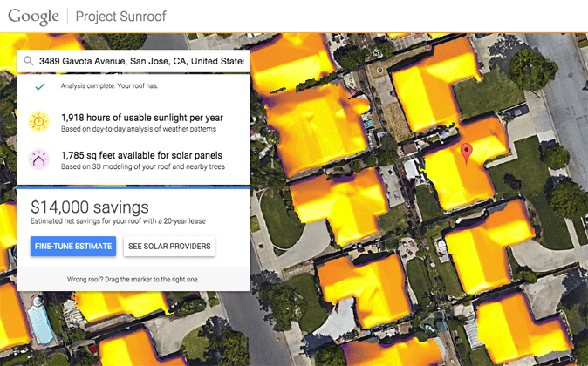Click "Based on 3D modeling of your roof" text

tap(143, 166)
